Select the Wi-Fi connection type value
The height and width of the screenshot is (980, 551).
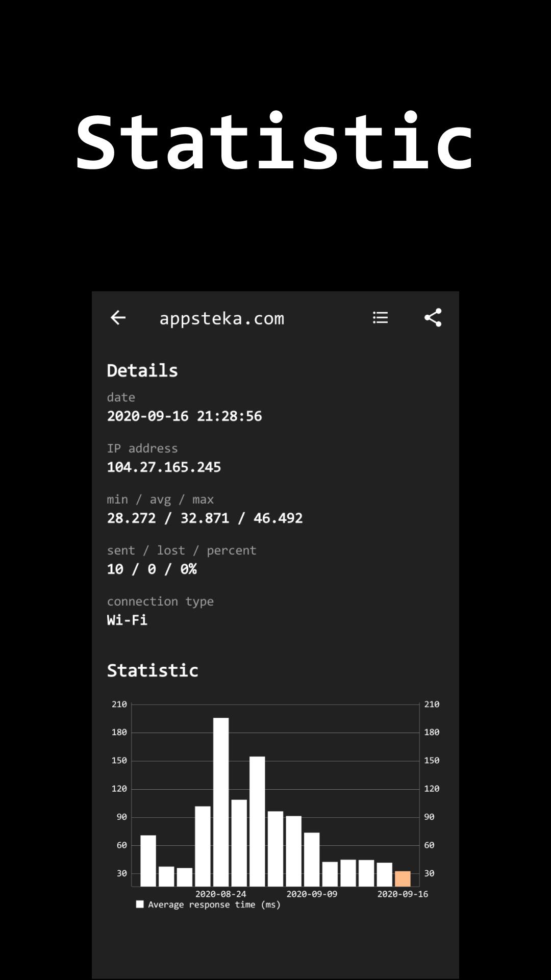(x=127, y=620)
